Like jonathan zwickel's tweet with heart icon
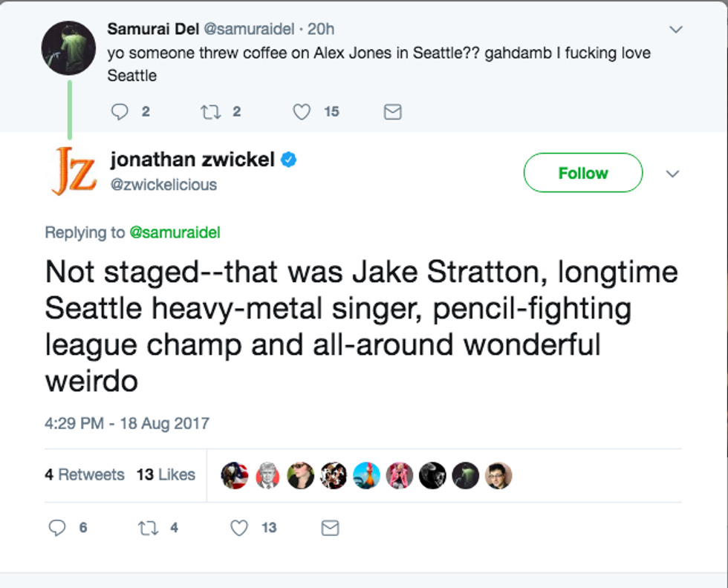728x588 pixels. (x=239, y=528)
